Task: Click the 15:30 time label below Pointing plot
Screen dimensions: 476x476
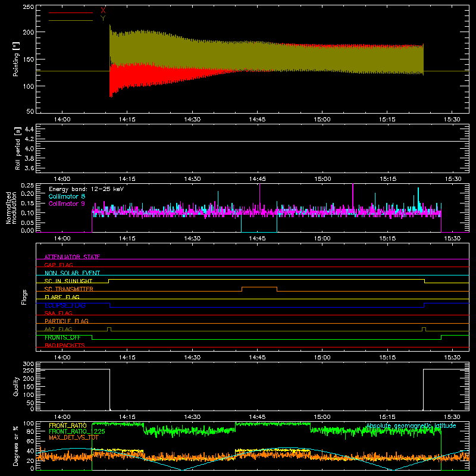Action: [452, 120]
